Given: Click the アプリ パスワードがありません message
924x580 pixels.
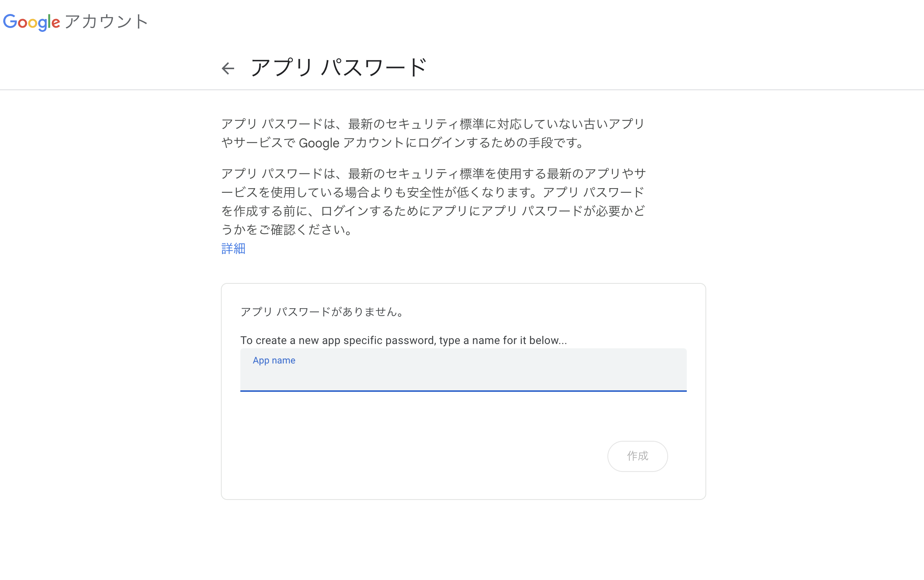Looking at the screenshot, I should (322, 311).
